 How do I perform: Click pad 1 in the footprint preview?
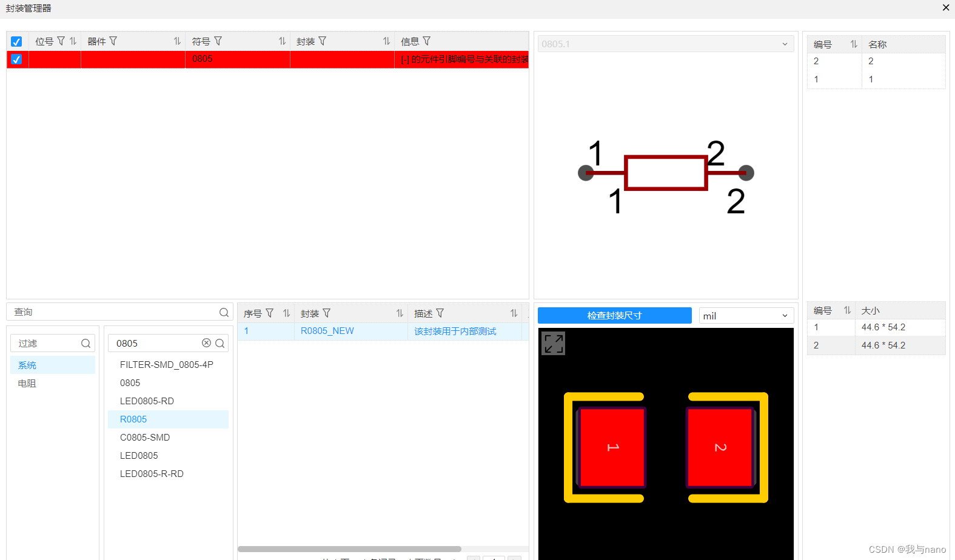[612, 447]
